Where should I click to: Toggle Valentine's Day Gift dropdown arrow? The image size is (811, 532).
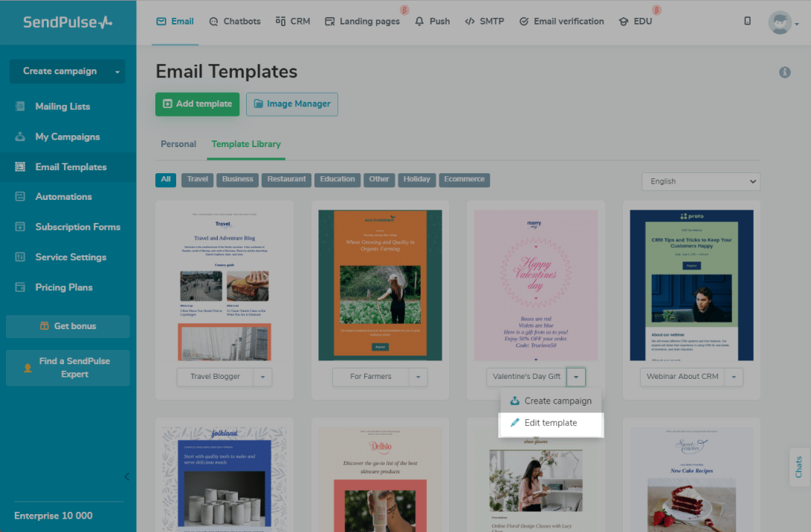575,377
